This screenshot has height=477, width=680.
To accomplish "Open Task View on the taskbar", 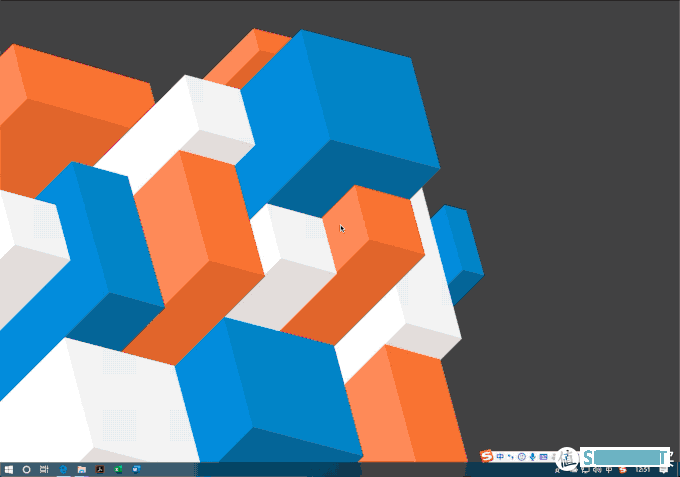I will [44, 469].
